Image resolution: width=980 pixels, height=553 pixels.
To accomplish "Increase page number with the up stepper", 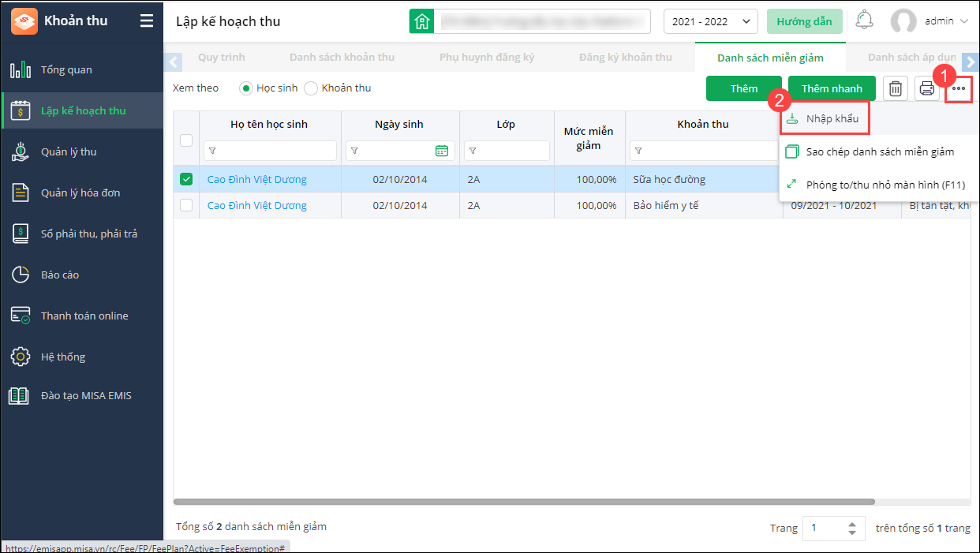I will 851,524.
